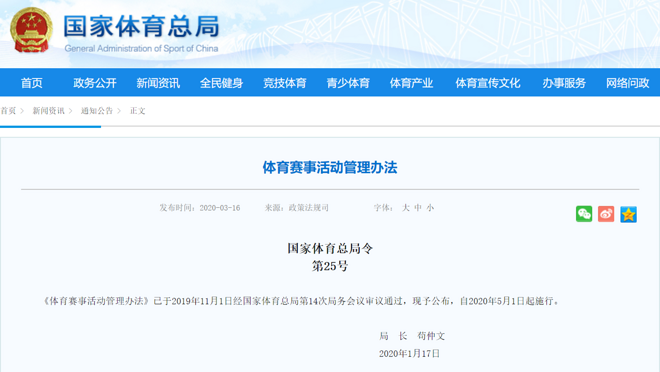This screenshot has height=372, width=660.
Task: Open 竞技体育 navigation item
Action: point(285,83)
